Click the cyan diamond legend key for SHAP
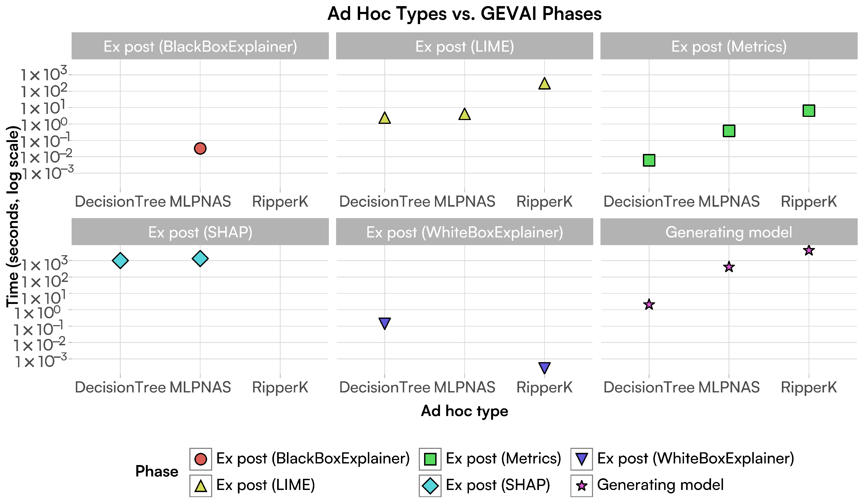 (x=430, y=486)
